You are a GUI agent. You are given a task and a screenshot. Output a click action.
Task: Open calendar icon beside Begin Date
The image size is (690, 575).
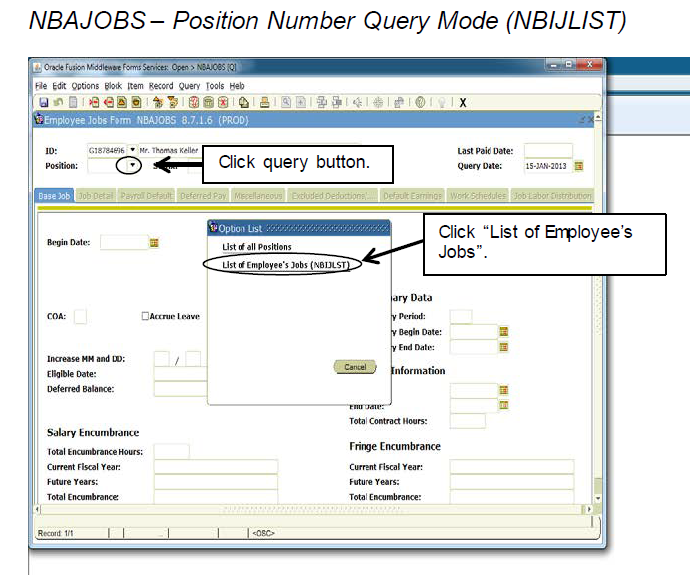(154, 242)
